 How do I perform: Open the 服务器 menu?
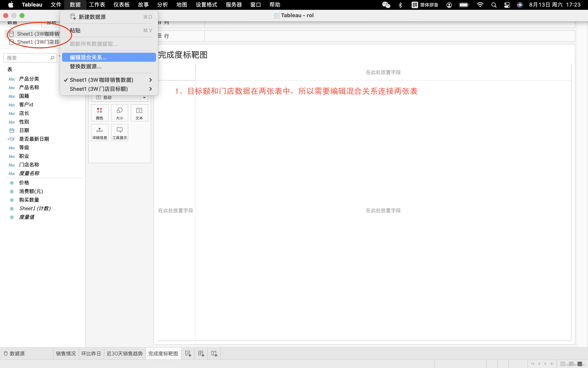pyautogui.click(x=234, y=5)
